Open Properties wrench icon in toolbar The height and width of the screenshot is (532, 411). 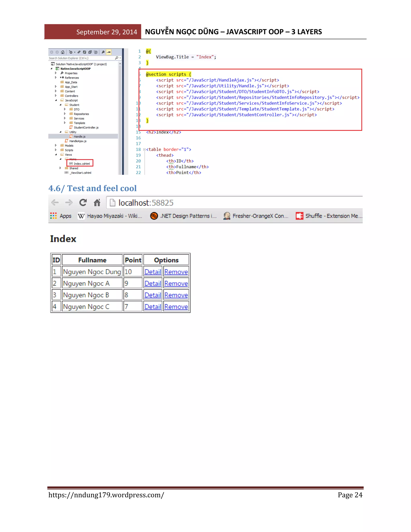(103, 52)
